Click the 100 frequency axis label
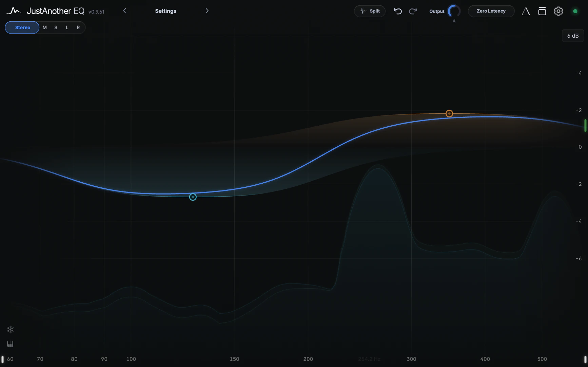The height and width of the screenshot is (367, 588). click(131, 359)
